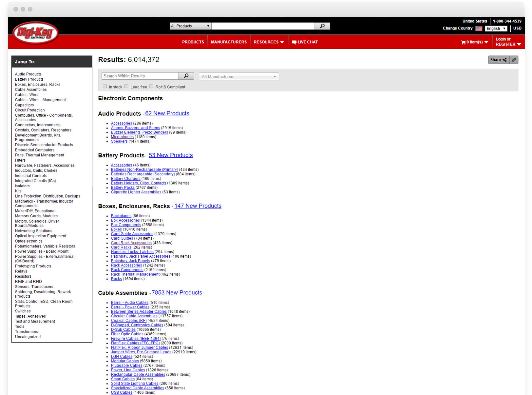Jump to Optoelectronics in sidebar

point(28,241)
